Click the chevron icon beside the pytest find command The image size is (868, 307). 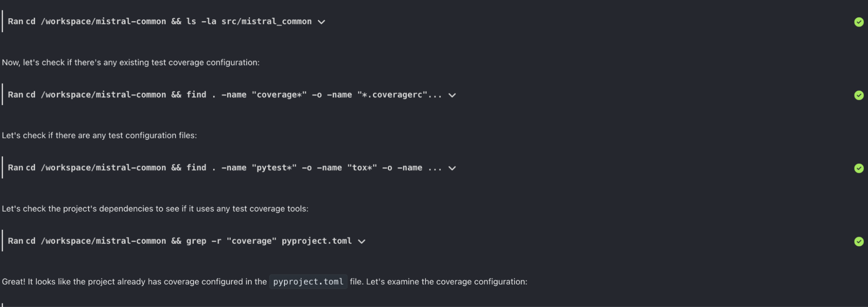coord(452,168)
